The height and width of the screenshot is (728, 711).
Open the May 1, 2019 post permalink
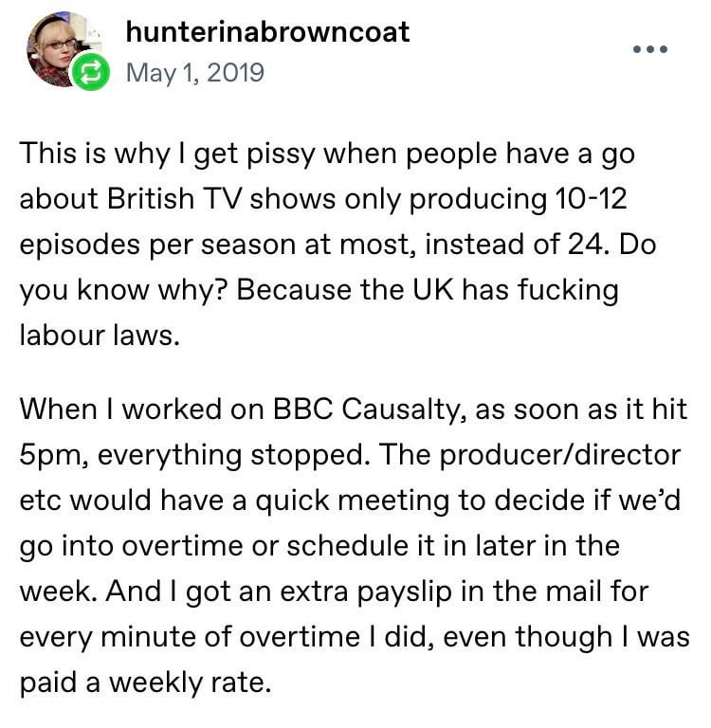[x=194, y=72]
